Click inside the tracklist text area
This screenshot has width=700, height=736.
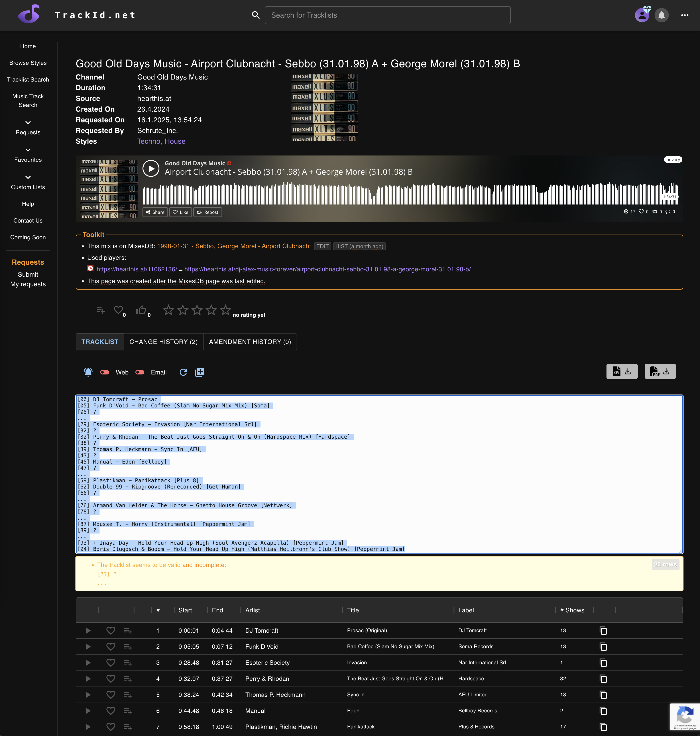point(379,474)
